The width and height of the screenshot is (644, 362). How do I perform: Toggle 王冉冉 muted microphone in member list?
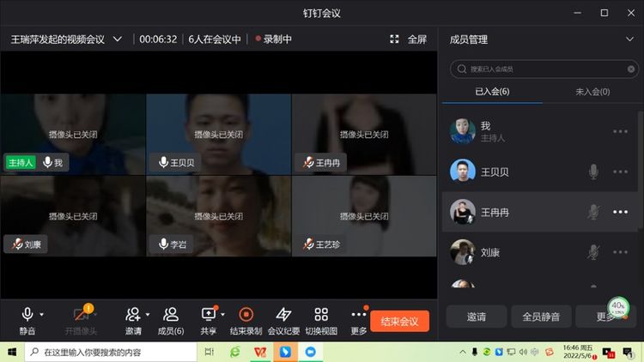tap(593, 212)
